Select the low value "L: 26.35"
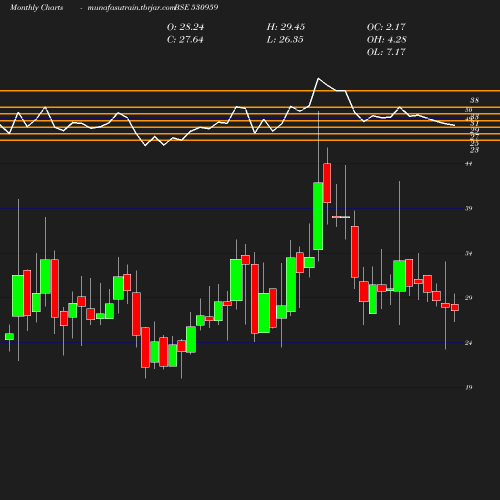The image size is (500, 500). click(x=285, y=40)
